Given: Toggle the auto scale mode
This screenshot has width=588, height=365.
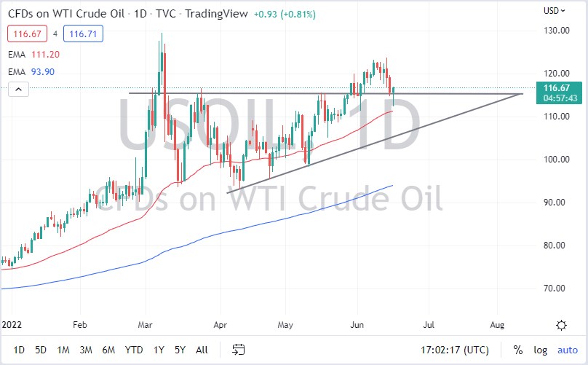Looking at the screenshot, I should [x=567, y=350].
